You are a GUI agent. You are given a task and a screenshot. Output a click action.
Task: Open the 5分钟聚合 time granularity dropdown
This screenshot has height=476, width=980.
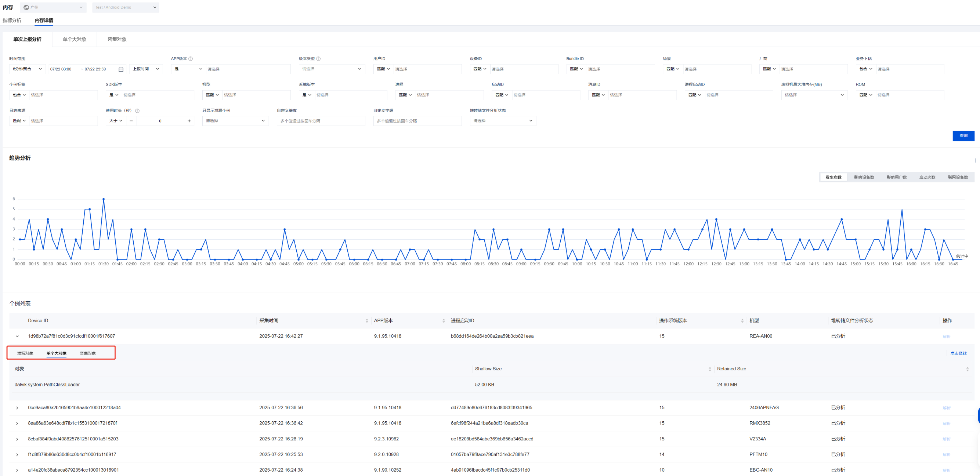[27, 69]
